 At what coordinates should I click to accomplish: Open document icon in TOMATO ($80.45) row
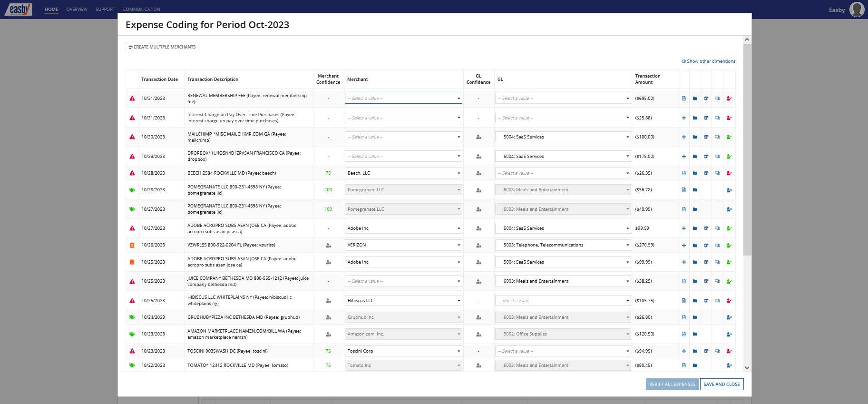coord(683,365)
